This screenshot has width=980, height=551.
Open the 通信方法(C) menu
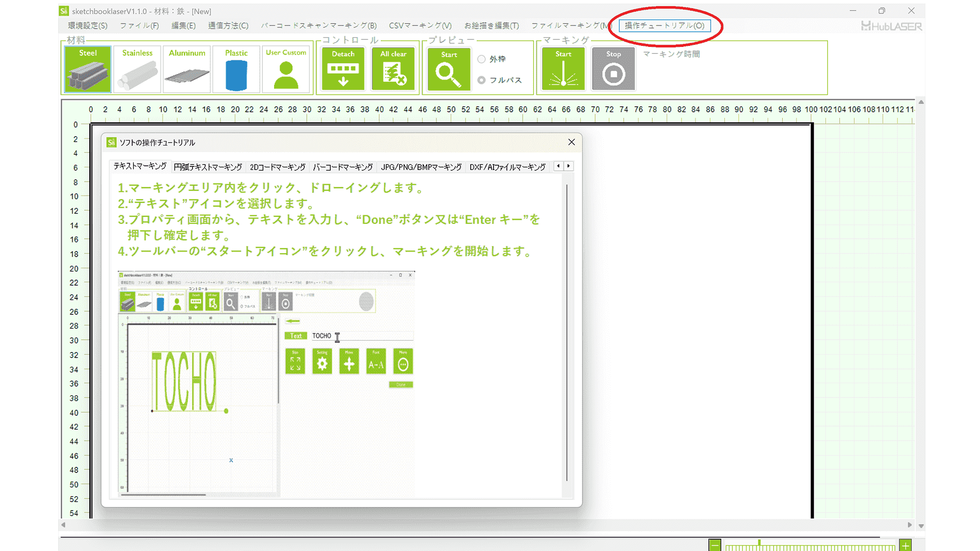228,26
